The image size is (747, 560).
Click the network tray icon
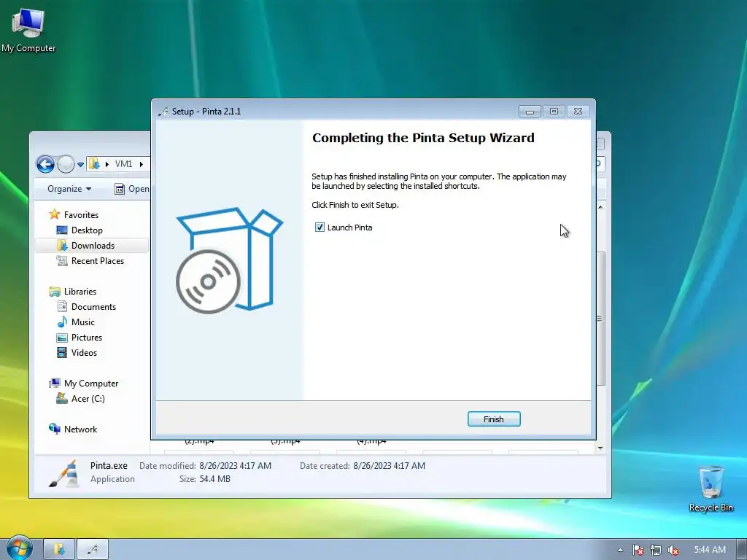pyautogui.click(x=656, y=550)
